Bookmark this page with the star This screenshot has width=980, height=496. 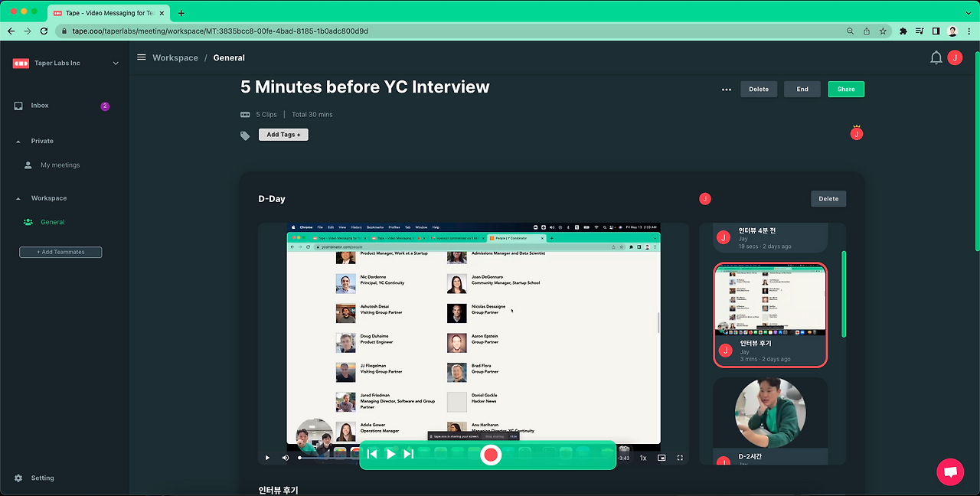click(883, 31)
